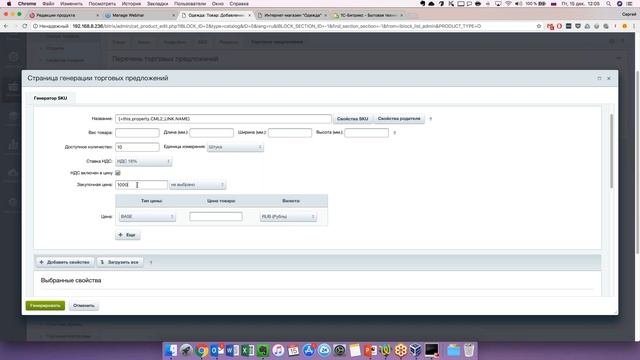Open price type BASE dropdown
The image size is (640, 360).
pyautogui.click(x=147, y=216)
